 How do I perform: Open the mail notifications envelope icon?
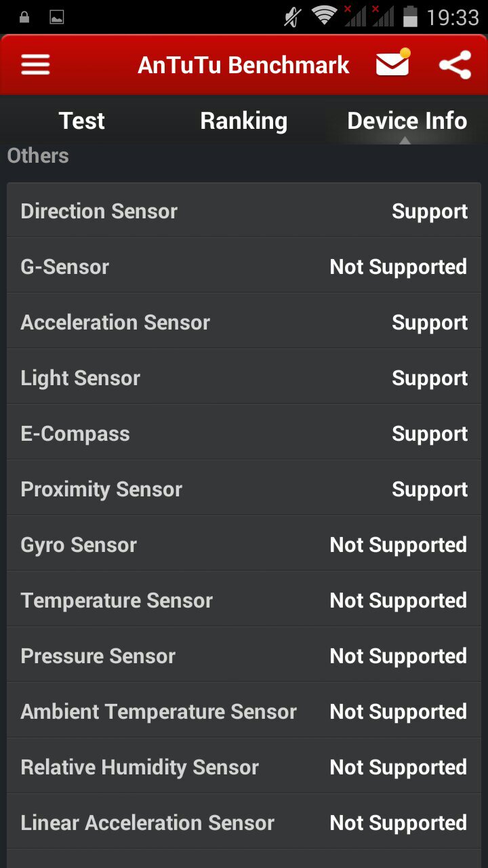[392, 64]
